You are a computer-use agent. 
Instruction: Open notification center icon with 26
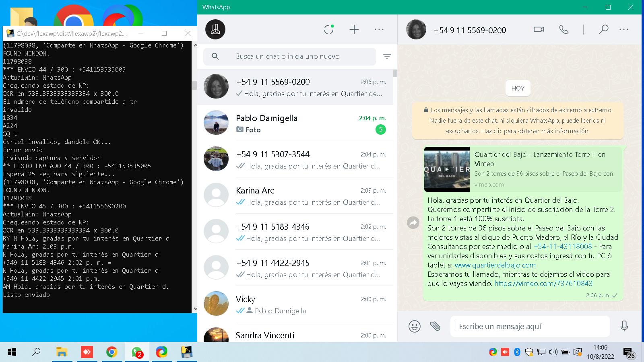pyautogui.click(x=629, y=353)
